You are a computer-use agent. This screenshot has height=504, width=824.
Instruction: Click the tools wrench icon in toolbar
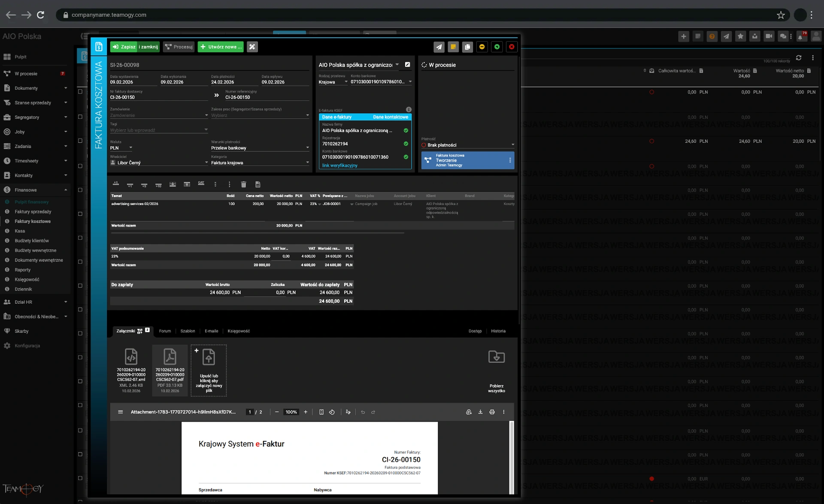click(252, 47)
